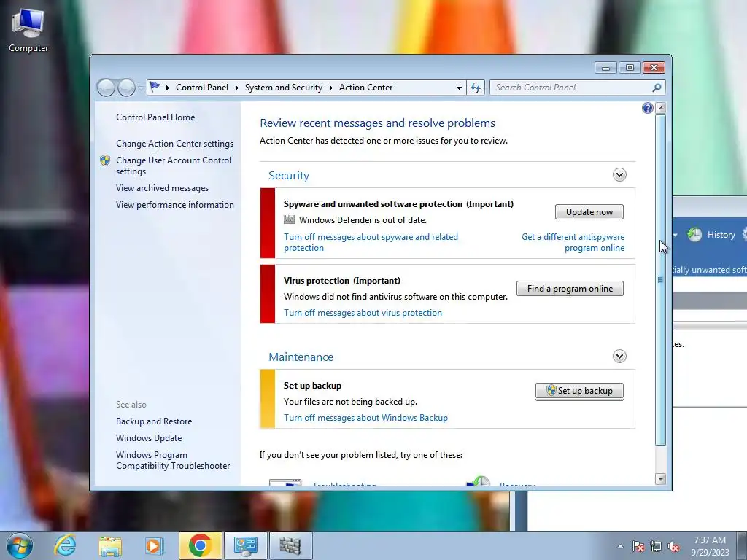Switch to Windows Defender taskbar item

coord(290,545)
